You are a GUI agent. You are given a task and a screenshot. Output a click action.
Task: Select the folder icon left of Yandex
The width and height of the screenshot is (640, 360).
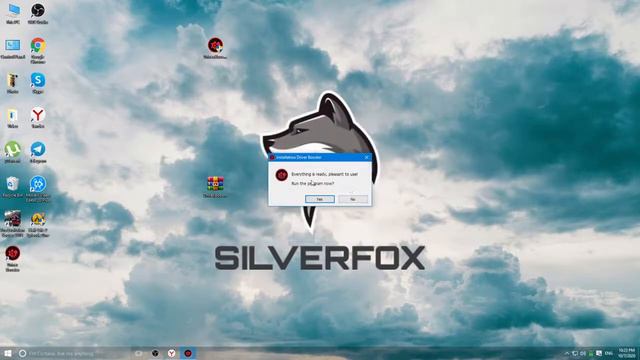coord(13,118)
